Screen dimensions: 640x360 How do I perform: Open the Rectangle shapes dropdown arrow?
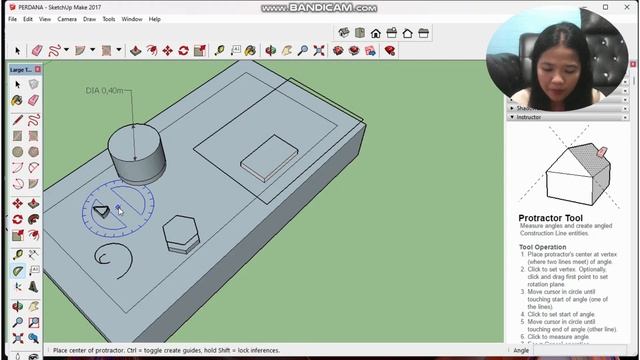click(119, 50)
